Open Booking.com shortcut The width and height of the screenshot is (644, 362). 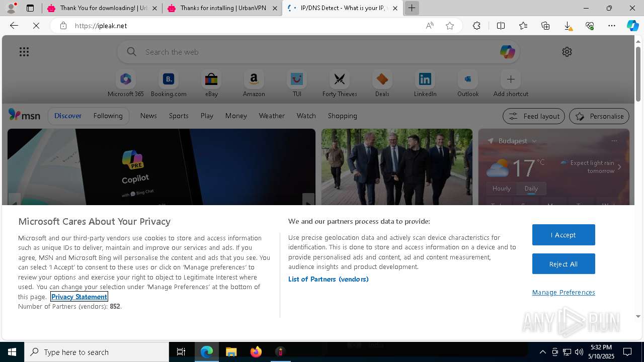pyautogui.click(x=169, y=84)
